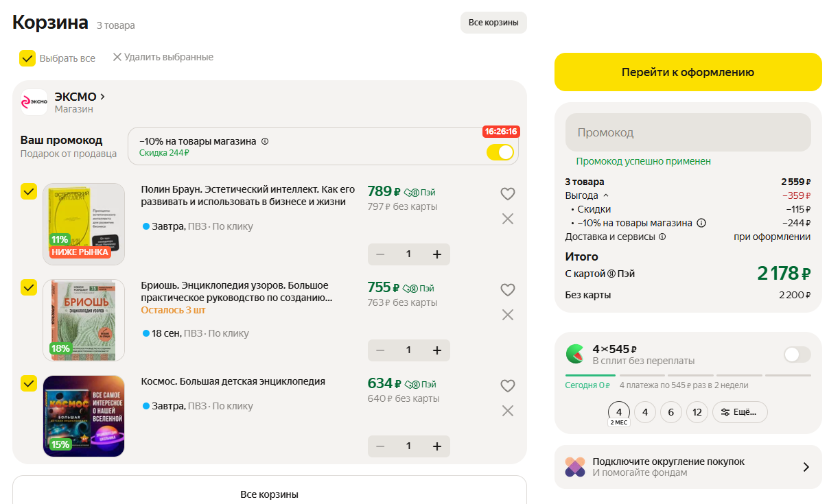Favorite the Космос encyclopedia with heart icon
This screenshot has width=829, height=504.
[507, 386]
